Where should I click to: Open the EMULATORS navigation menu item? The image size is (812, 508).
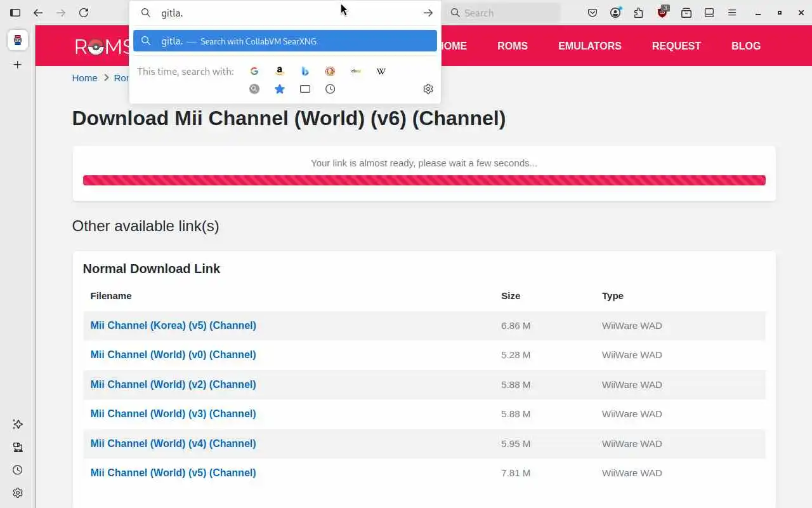coord(590,46)
